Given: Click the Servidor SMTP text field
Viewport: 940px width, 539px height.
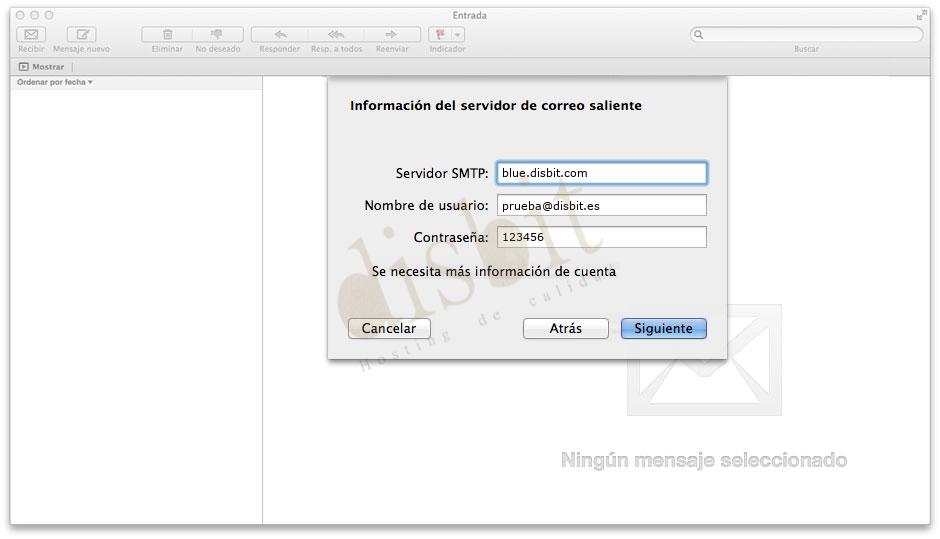Looking at the screenshot, I should [x=601, y=173].
